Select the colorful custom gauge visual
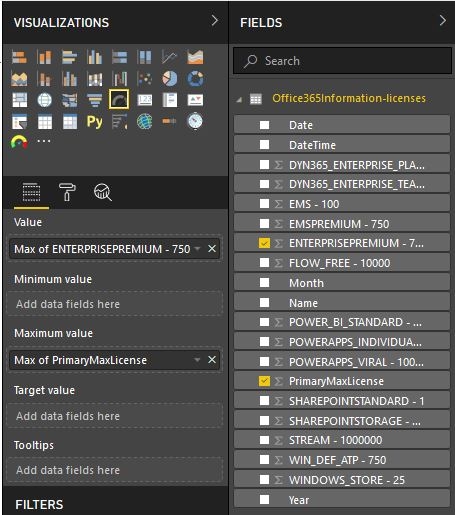 pos(19,142)
